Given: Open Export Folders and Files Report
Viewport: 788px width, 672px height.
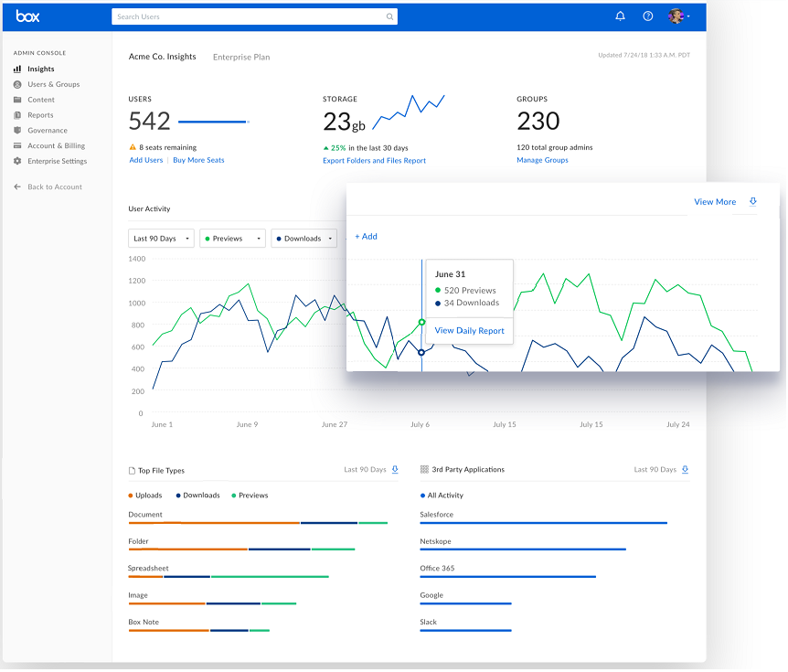Looking at the screenshot, I should point(375,160).
